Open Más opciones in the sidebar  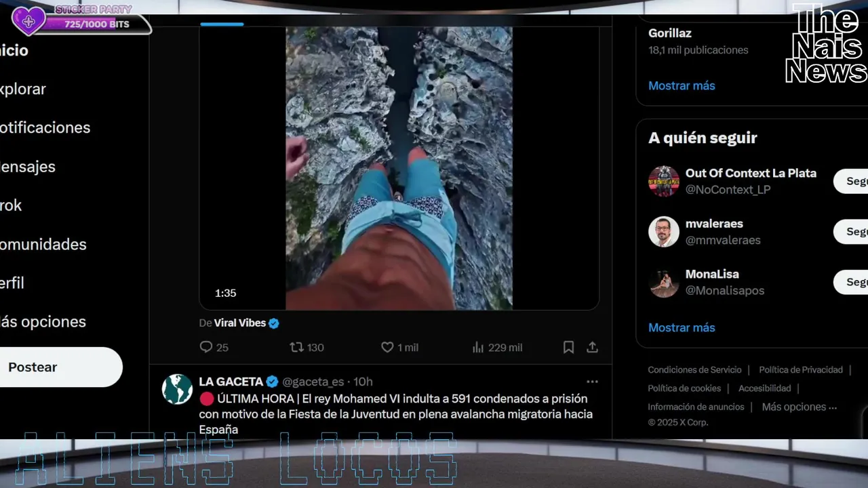click(x=43, y=321)
